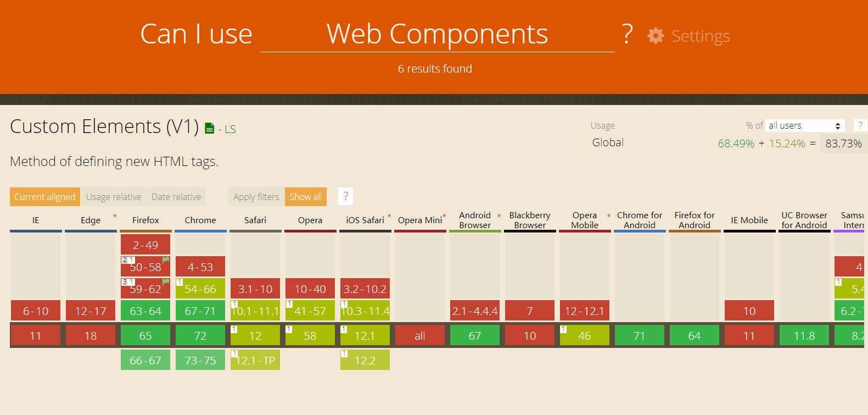
Task: Click the Opera Mobile 12-12.1 cell
Action: (585, 311)
